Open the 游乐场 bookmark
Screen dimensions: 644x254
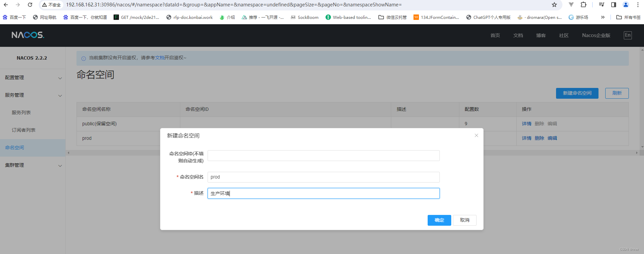pos(578,17)
